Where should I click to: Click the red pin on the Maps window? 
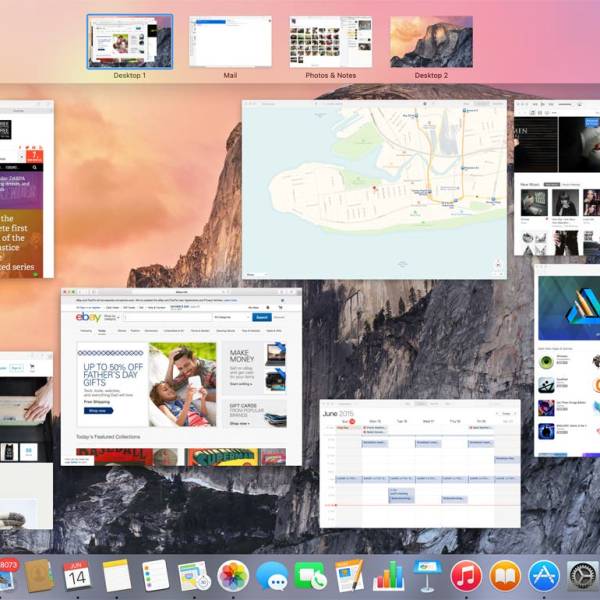click(375, 188)
